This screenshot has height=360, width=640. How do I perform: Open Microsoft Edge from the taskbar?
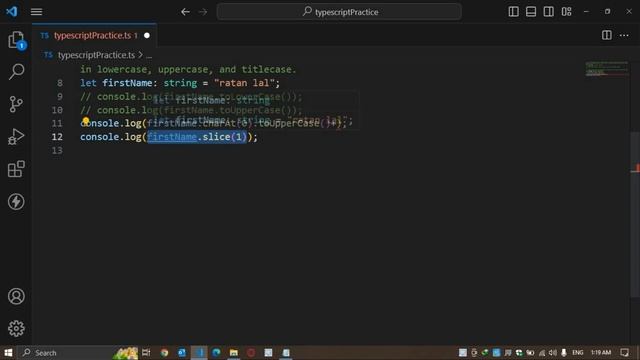click(x=216, y=353)
